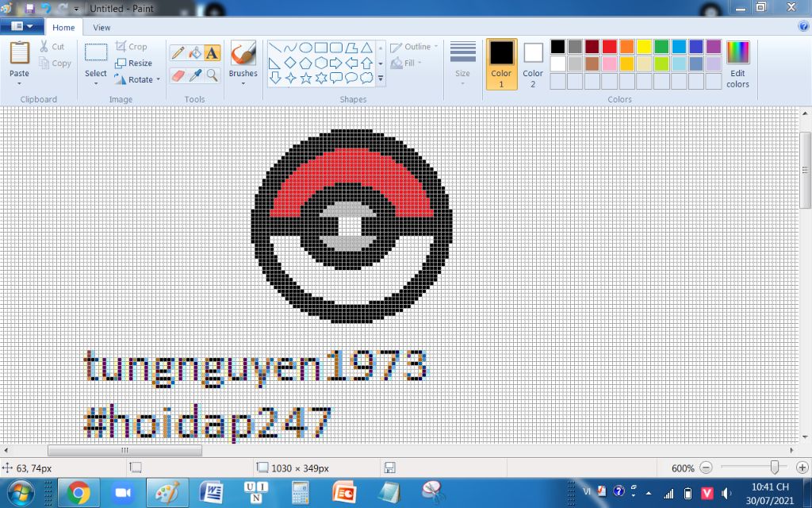
Task: Switch to the View ribbon tab
Action: (101, 28)
